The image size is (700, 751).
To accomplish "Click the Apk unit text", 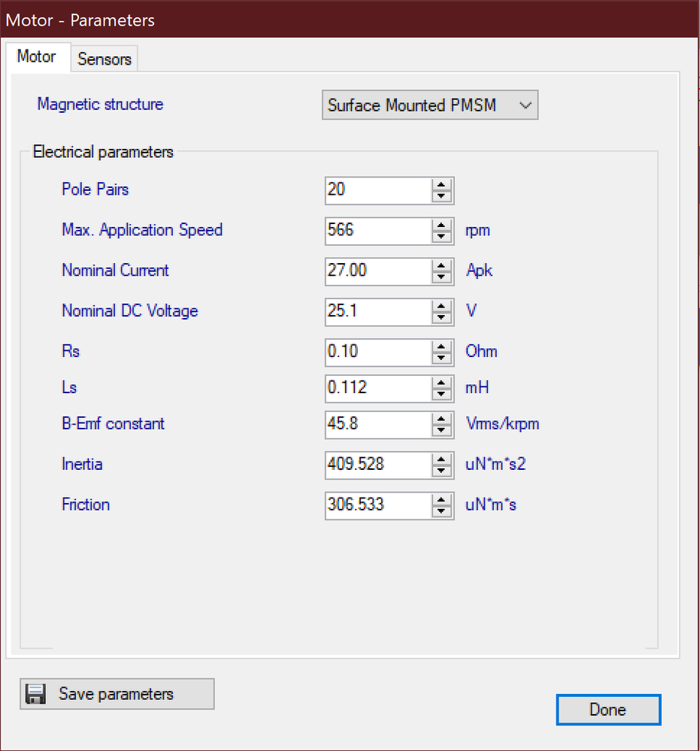I will coord(479,271).
